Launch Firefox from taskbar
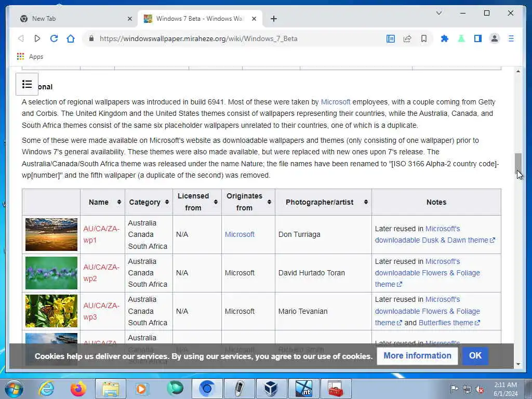 78,389
